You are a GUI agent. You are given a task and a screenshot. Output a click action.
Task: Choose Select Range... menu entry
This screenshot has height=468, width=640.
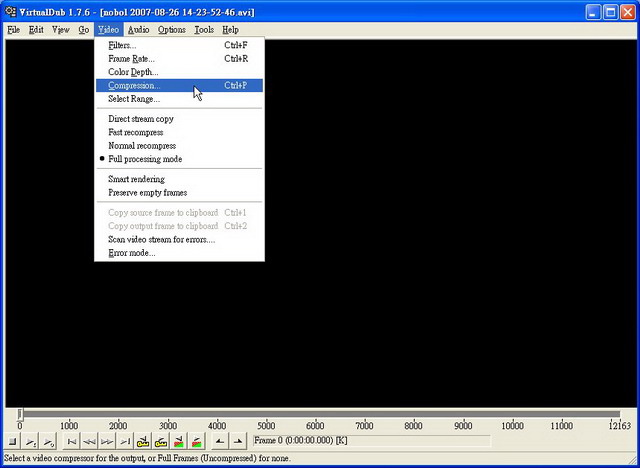click(x=179, y=99)
